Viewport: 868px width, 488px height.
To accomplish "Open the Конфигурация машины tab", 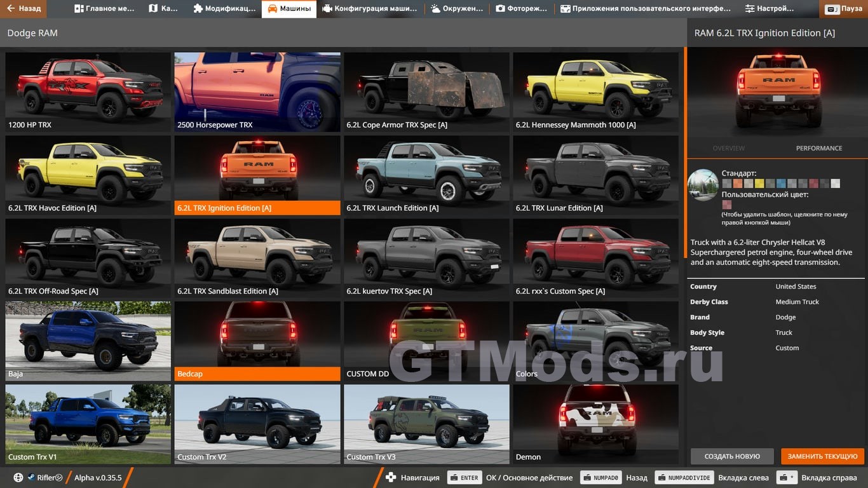I will pos(370,9).
